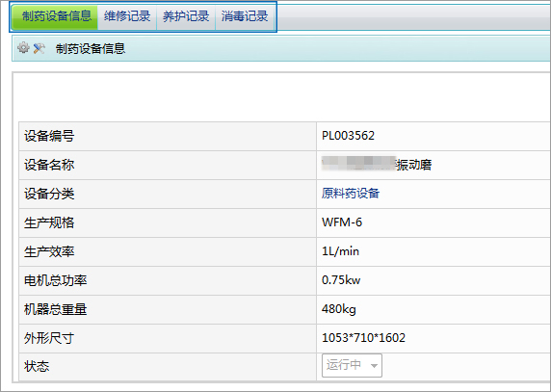Click the 制药设备信息 panel header title
The height and width of the screenshot is (392, 551).
91,48
